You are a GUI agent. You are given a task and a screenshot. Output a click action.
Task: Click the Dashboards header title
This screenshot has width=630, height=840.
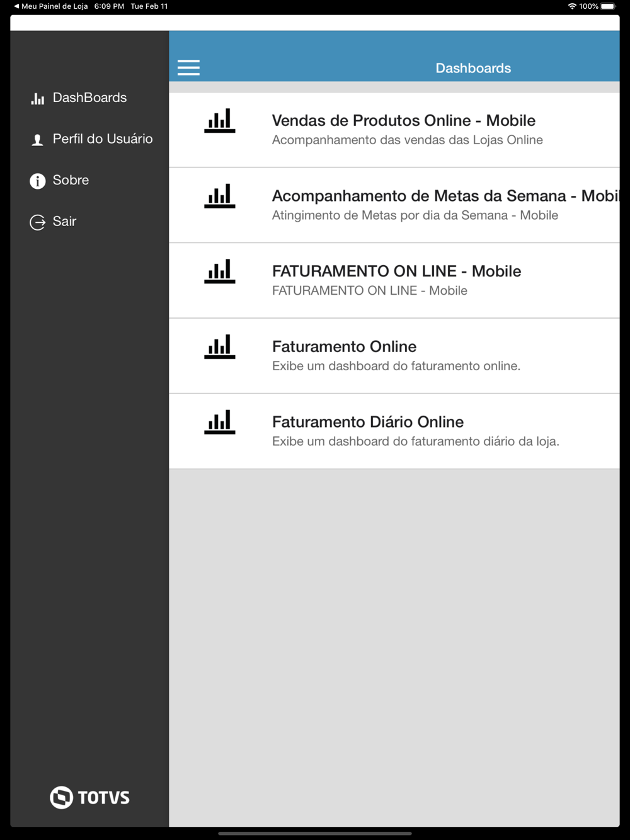pos(473,68)
